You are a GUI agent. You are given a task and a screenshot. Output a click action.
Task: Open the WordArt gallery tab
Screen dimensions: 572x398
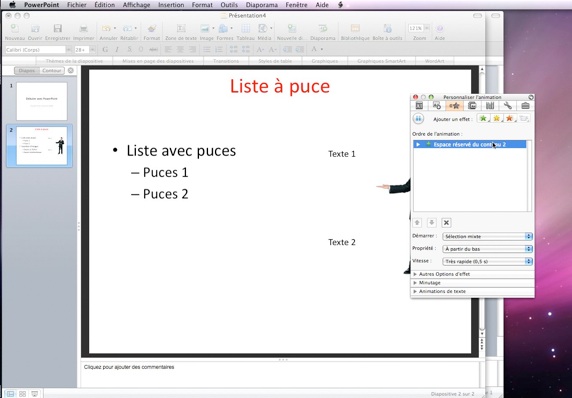pos(434,61)
